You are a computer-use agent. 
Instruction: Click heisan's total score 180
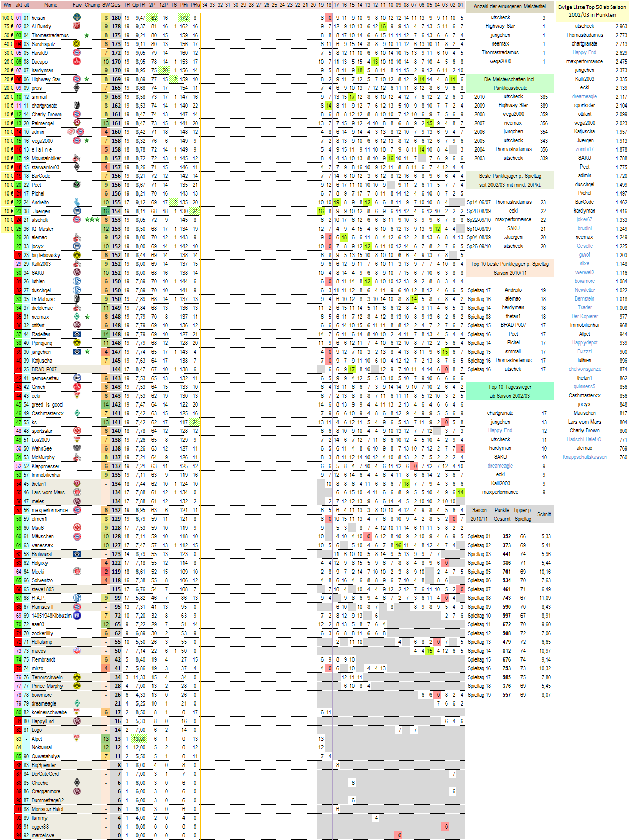click(116, 18)
